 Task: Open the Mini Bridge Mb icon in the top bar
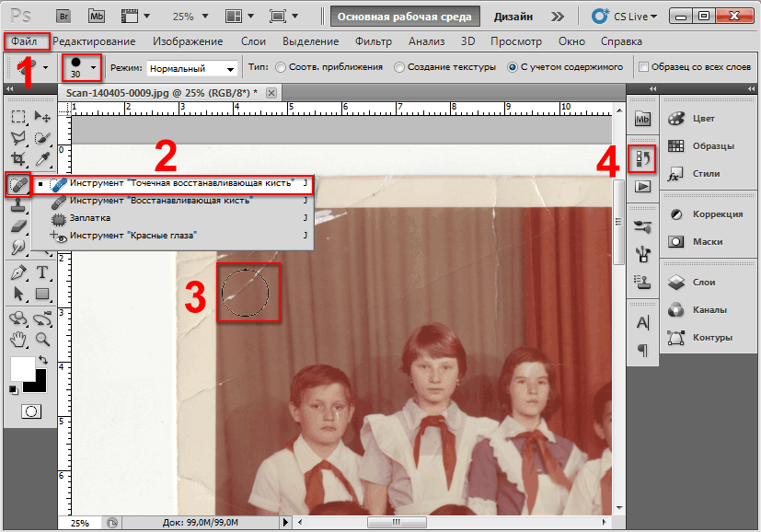pos(97,16)
